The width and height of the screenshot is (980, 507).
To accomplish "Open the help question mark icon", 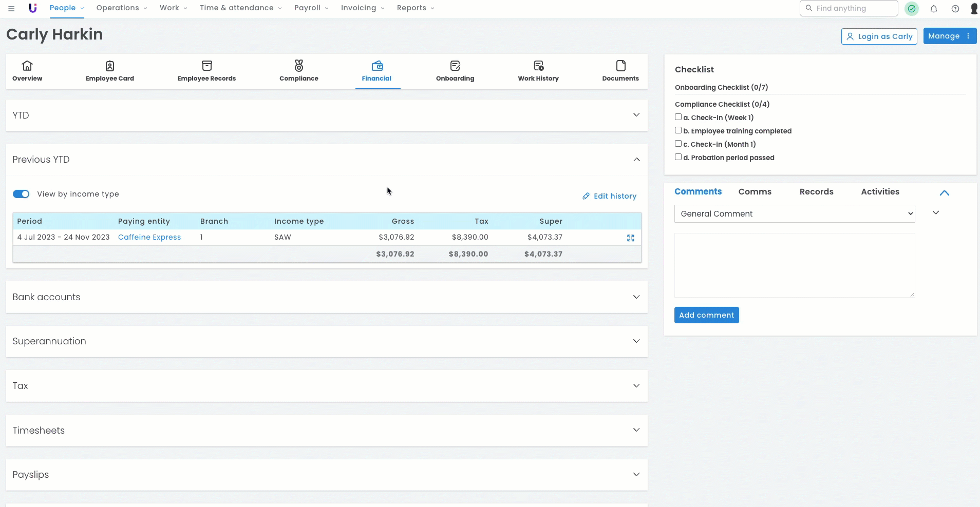I will click(955, 8).
